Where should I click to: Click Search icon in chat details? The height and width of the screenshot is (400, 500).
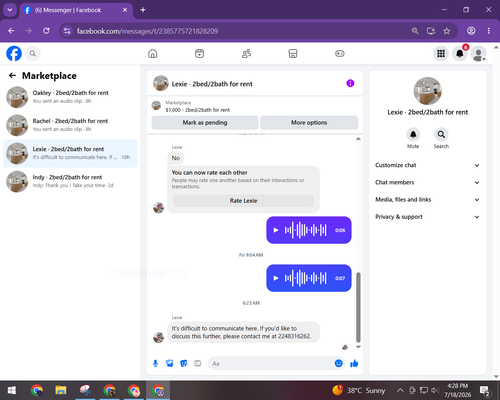pyautogui.click(x=441, y=134)
